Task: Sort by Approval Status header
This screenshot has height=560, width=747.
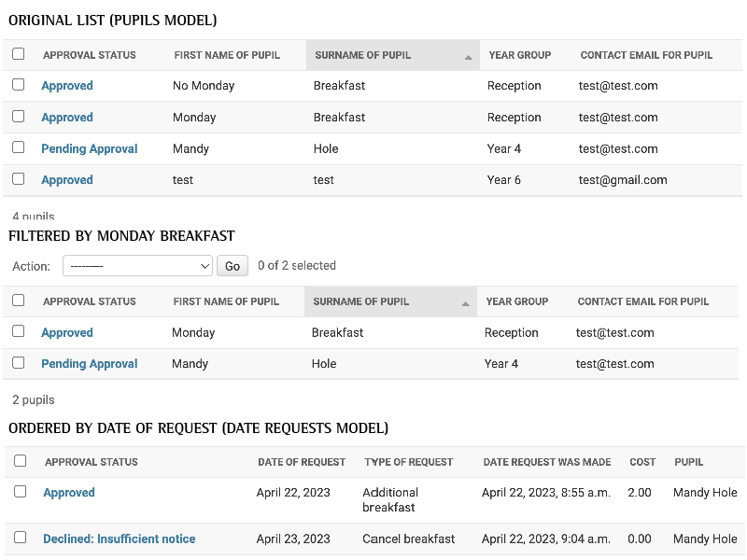Action: (89, 55)
